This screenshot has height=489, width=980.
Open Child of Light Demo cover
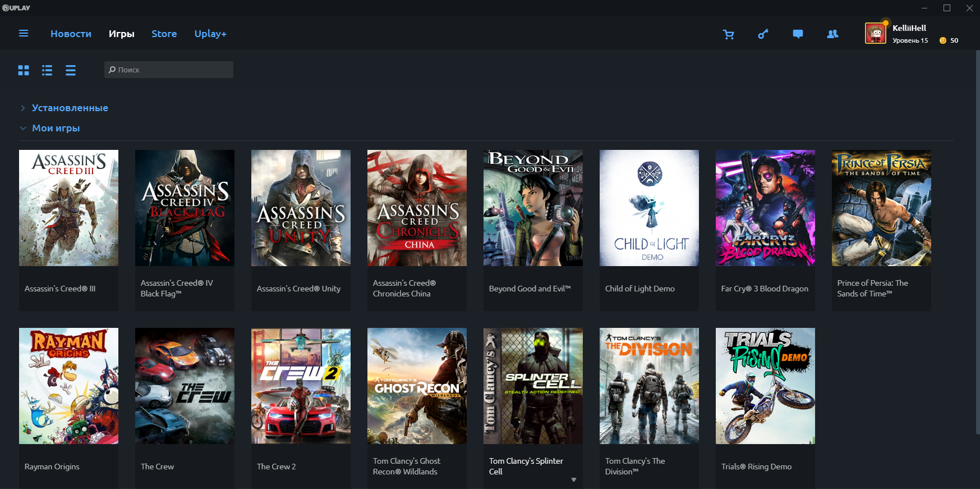click(x=649, y=208)
